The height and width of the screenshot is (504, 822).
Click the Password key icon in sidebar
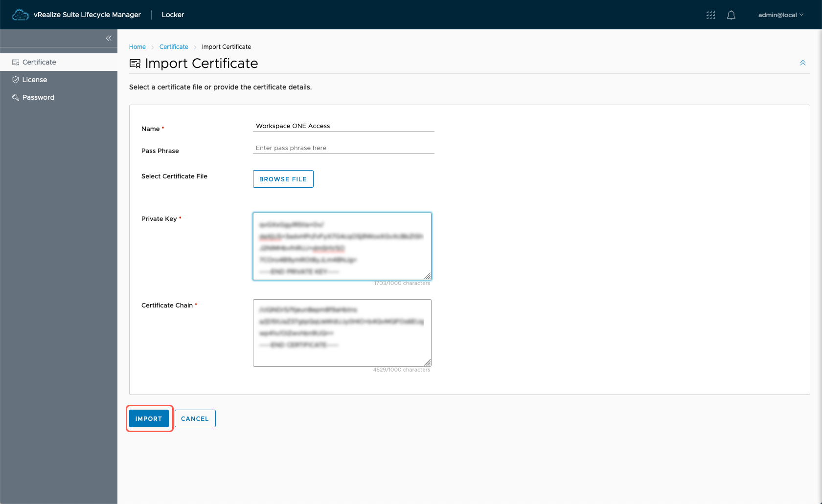tap(16, 97)
